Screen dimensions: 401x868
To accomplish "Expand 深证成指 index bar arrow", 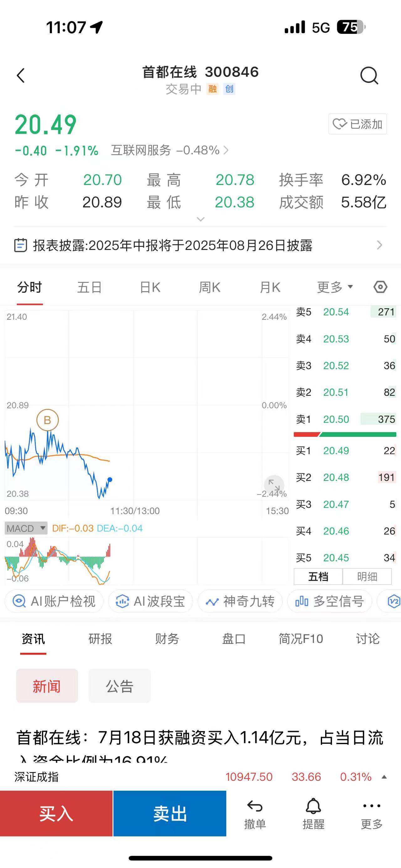I will (x=384, y=777).
